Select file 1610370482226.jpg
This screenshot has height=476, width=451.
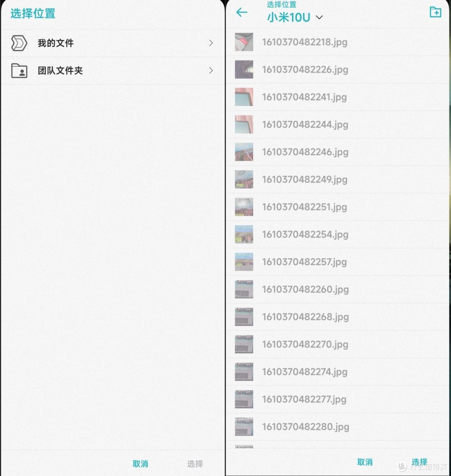click(x=338, y=70)
